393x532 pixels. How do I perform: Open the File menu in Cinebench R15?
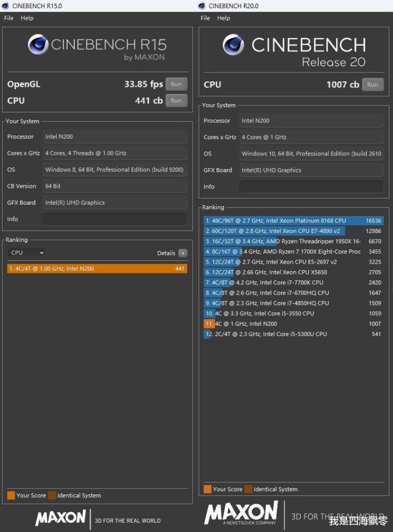pos(9,18)
